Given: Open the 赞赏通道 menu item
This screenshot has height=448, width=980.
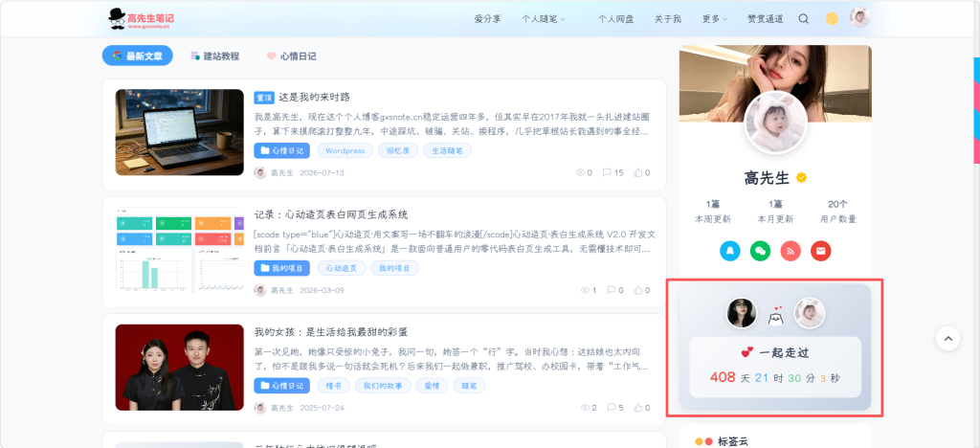Looking at the screenshot, I should (765, 19).
